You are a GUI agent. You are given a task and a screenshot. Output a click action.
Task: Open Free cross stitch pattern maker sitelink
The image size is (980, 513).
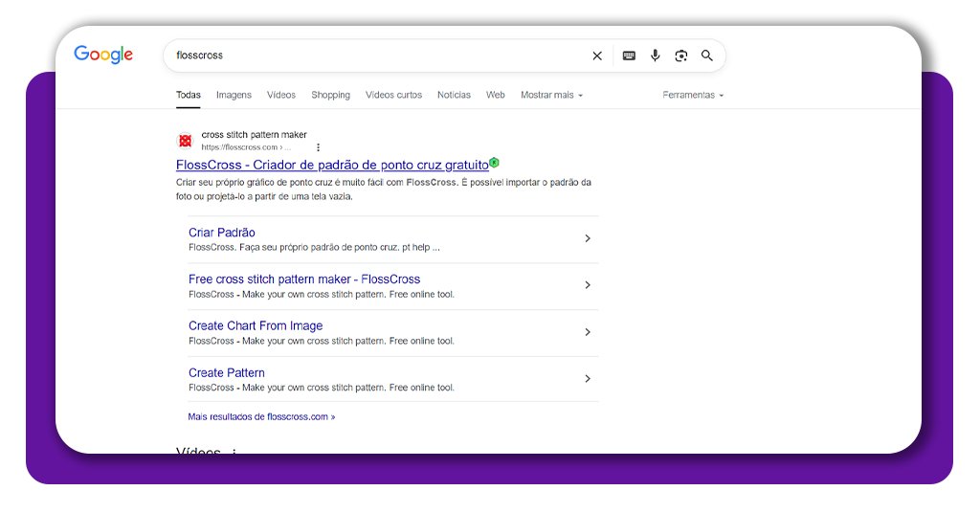[304, 279]
